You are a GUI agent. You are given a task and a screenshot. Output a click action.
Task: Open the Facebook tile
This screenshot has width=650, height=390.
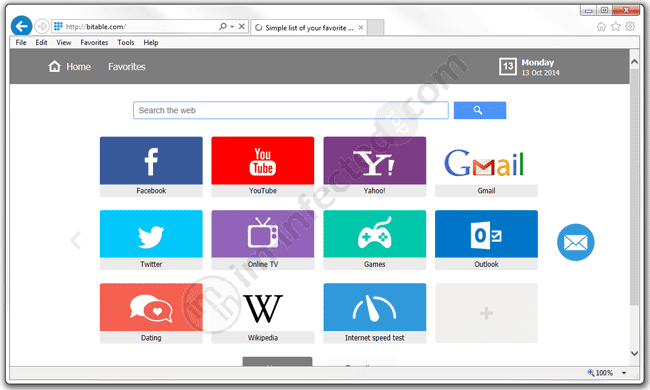coord(151,167)
